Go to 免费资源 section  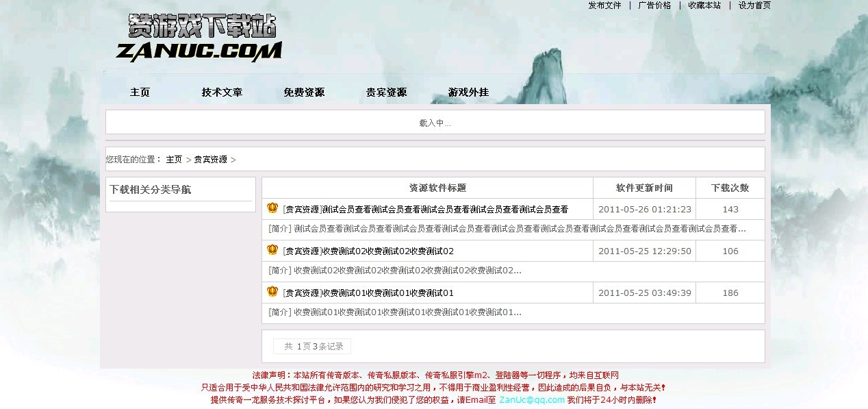pyautogui.click(x=304, y=92)
